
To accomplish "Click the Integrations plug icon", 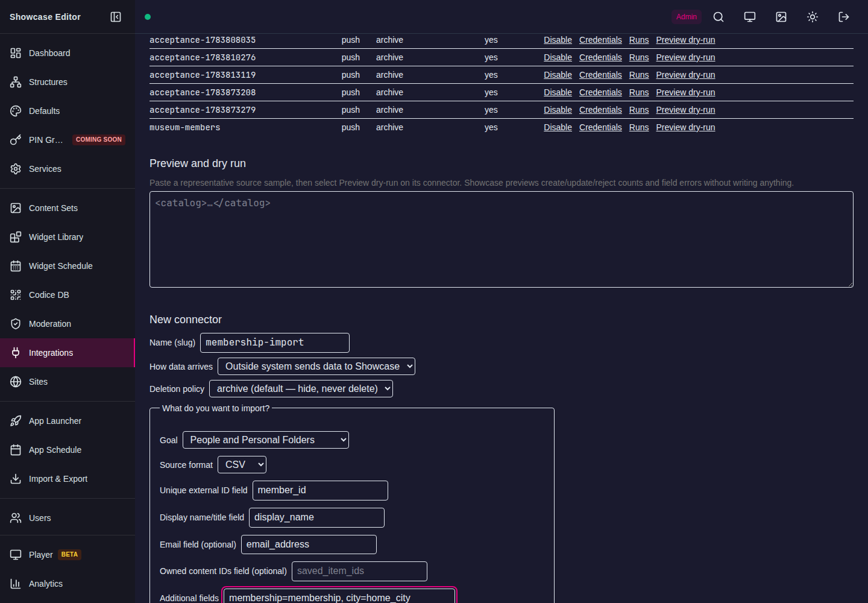I will pyautogui.click(x=16, y=353).
